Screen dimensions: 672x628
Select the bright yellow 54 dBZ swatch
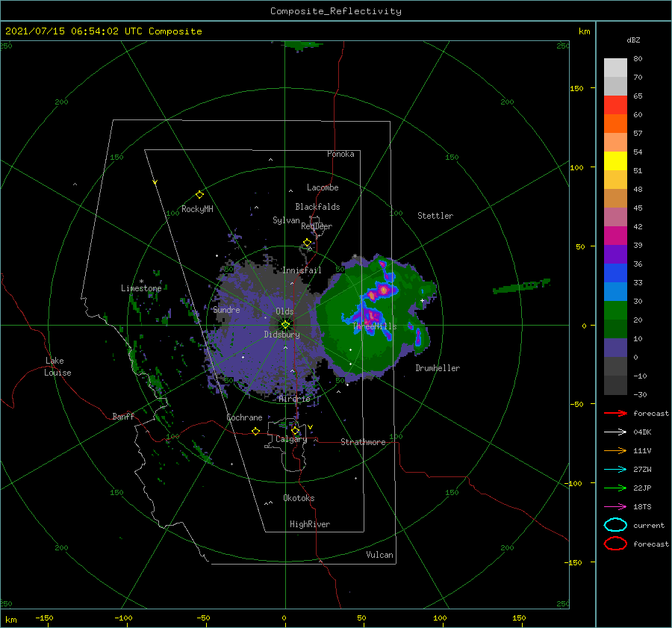(x=615, y=161)
